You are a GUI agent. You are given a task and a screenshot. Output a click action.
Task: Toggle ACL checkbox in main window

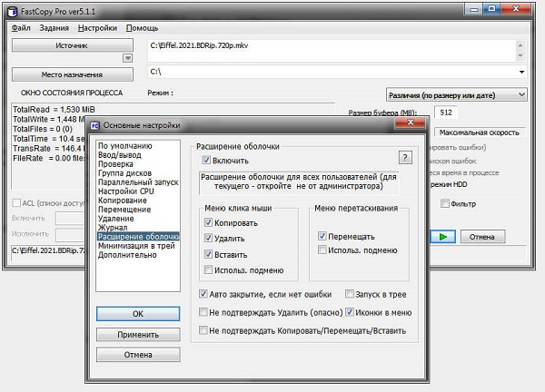pos(16,202)
